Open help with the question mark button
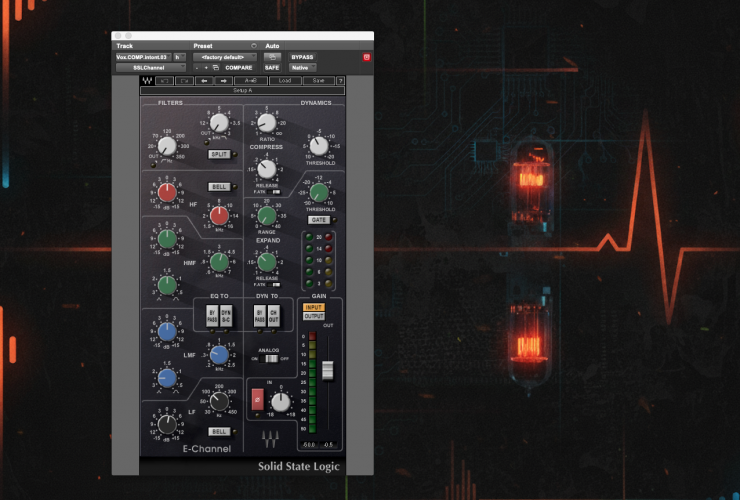740x500 pixels. (x=340, y=81)
